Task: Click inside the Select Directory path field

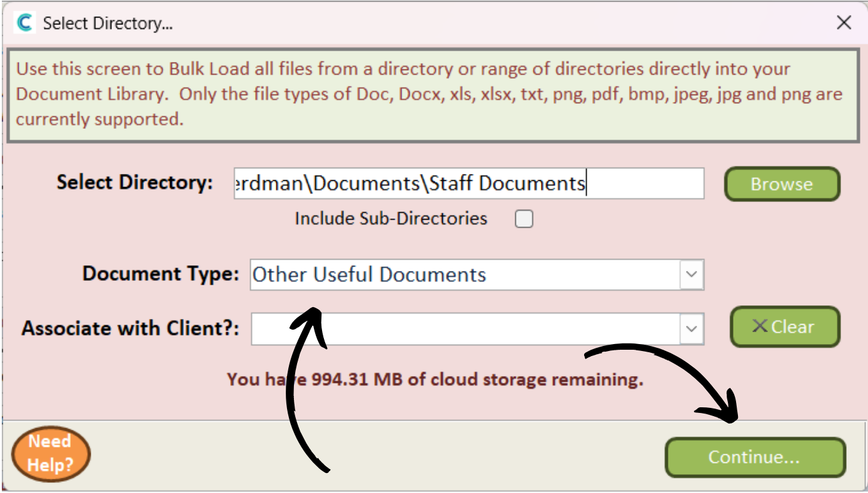Action: coord(469,183)
